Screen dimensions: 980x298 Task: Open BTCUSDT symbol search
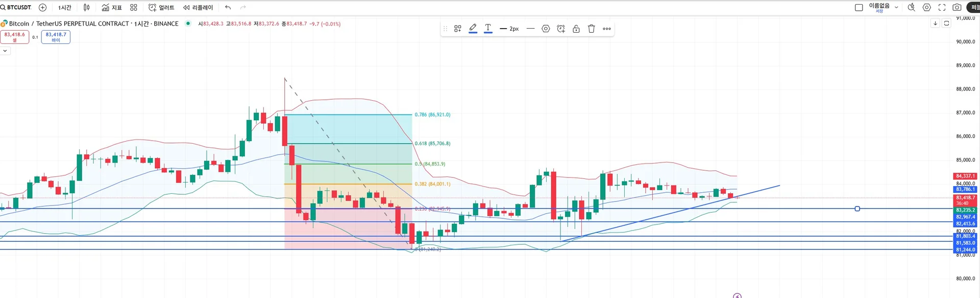click(x=16, y=8)
